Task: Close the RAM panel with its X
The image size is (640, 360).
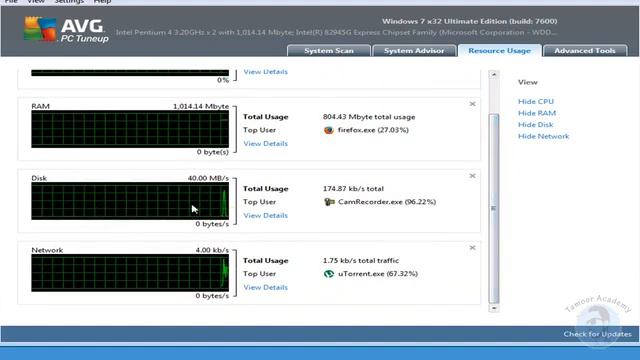Action: [472, 104]
